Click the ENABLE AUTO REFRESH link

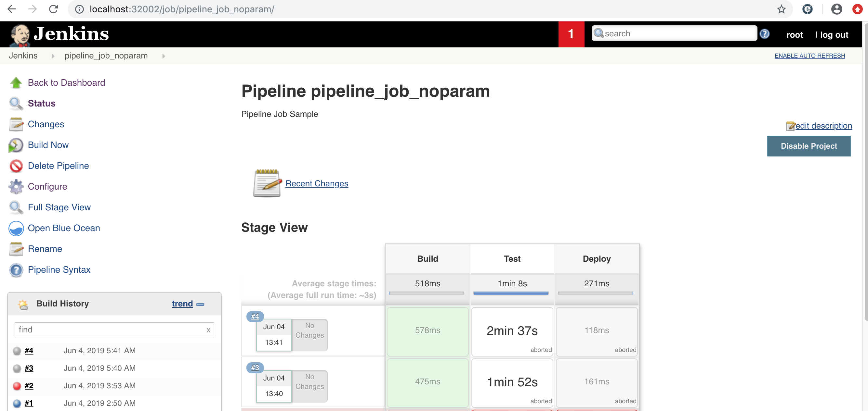point(809,56)
